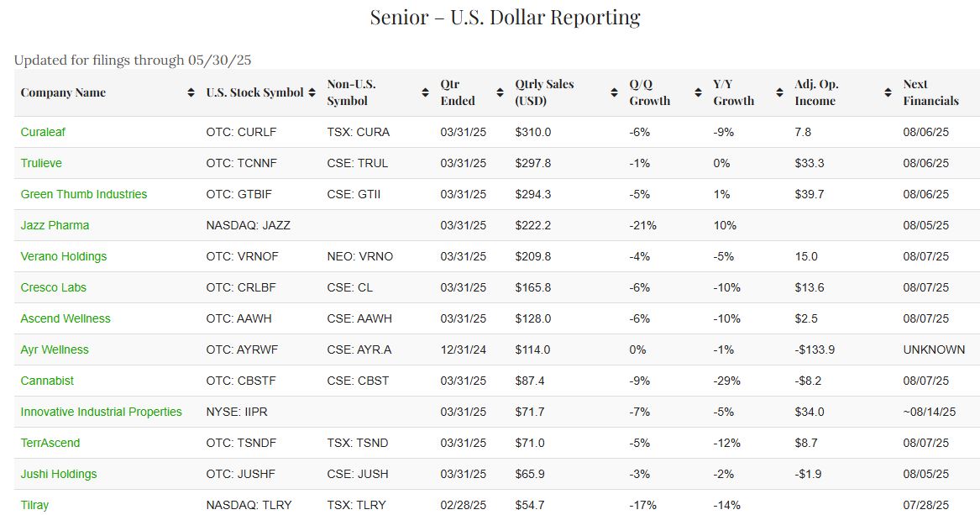Viewport: 980px width, 515px height.
Task: Open Ascend Wellness link
Action: pyautogui.click(x=66, y=318)
